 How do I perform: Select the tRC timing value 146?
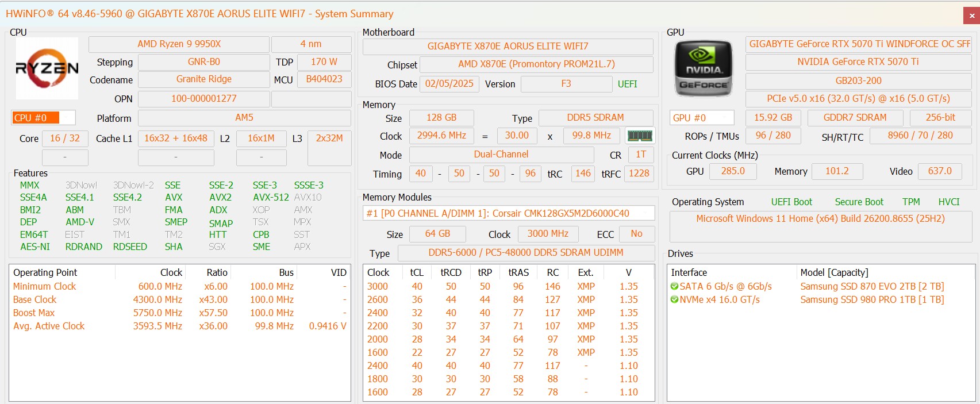click(x=583, y=174)
